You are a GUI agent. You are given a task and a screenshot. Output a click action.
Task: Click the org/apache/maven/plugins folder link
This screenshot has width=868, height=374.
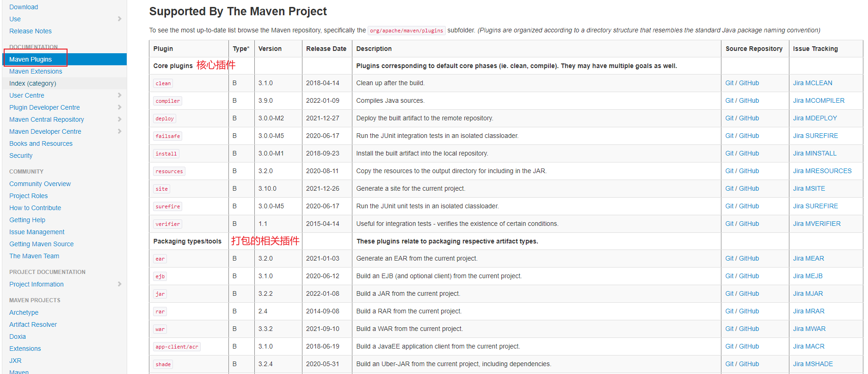[x=406, y=31]
